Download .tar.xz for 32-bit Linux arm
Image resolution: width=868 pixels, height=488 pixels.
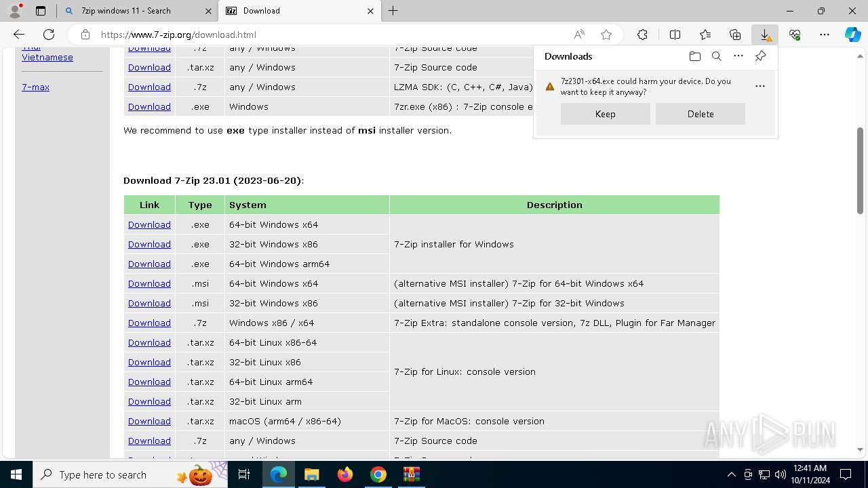(x=149, y=401)
